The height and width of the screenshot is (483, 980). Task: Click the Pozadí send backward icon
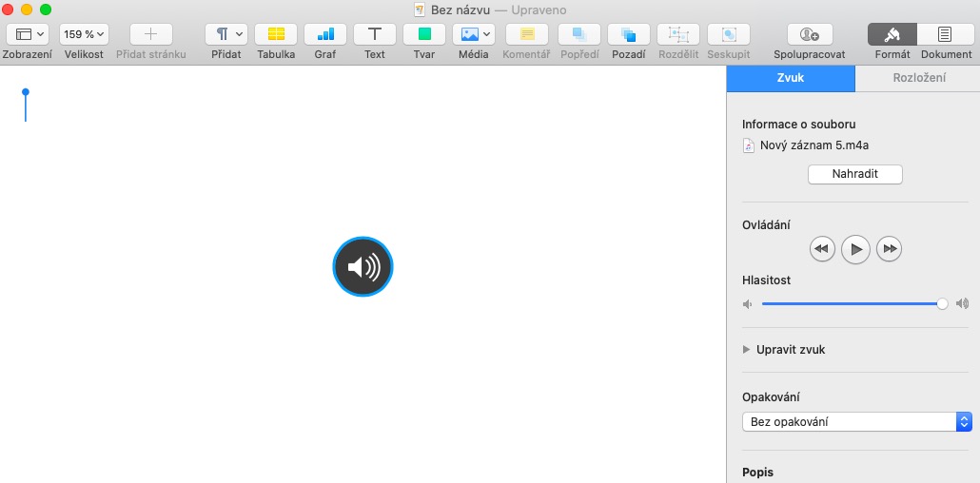(x=629, y=34)
